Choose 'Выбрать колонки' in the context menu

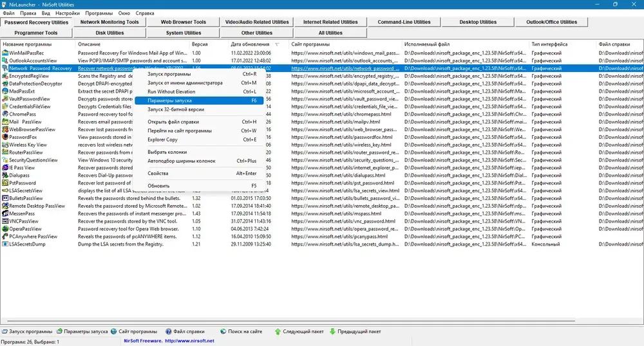click(199, 152)
